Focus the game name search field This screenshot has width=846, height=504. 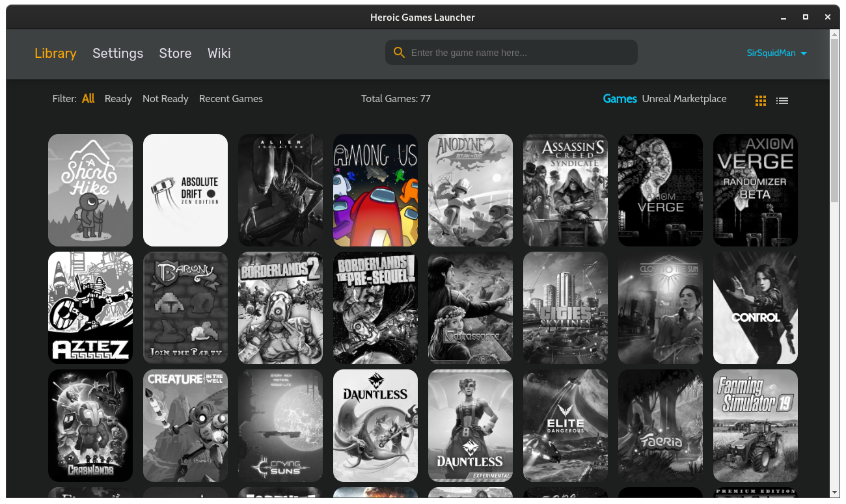(512, 53)
